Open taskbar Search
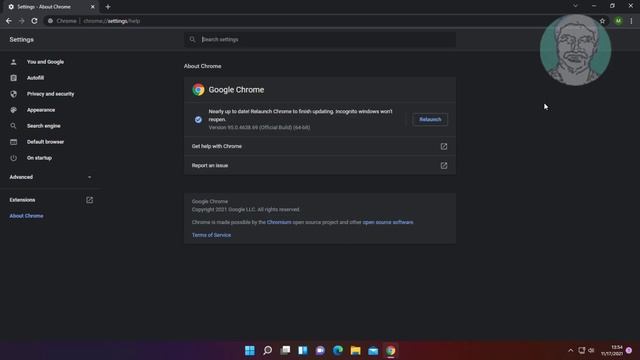Viewport: 640px width, 360px height. point(267,350)
